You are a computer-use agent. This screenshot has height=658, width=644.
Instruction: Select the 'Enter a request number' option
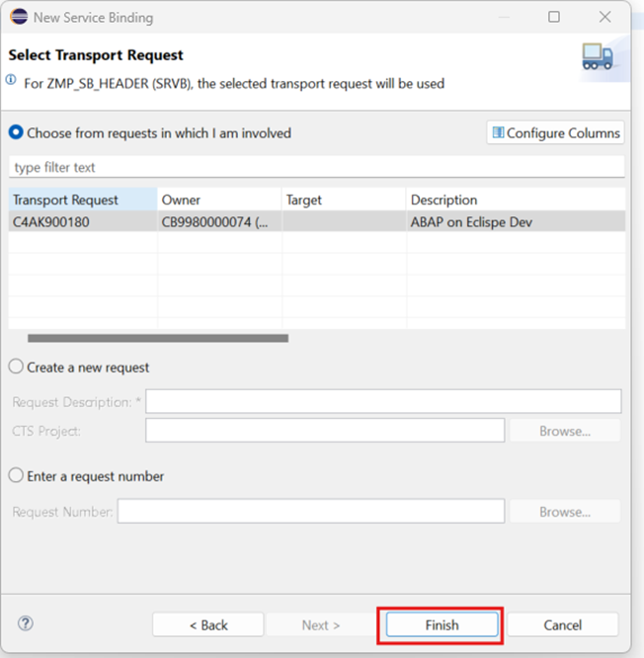(x=16, y=475)
